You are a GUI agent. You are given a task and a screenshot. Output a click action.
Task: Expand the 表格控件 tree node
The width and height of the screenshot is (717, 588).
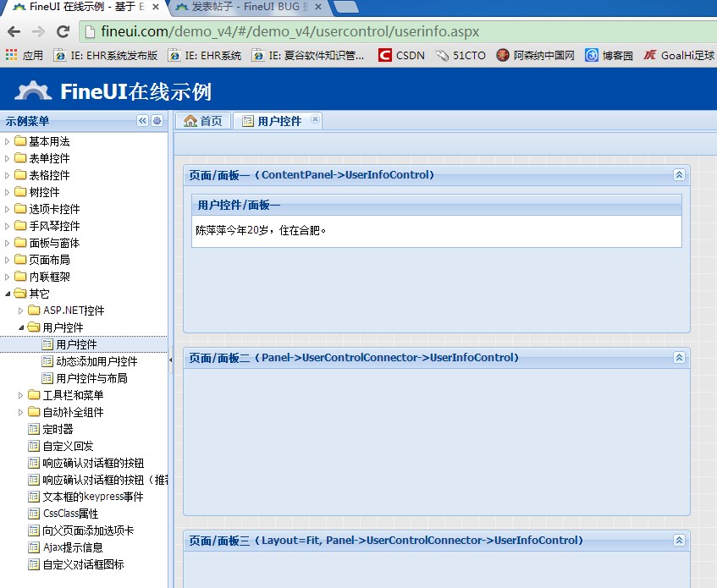pyautogui.click(x=7, y=175)
